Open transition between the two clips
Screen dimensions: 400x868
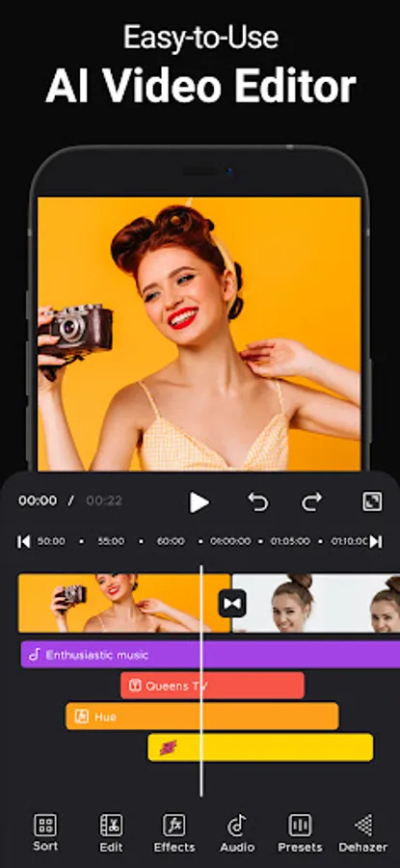[x=232, y=604]
